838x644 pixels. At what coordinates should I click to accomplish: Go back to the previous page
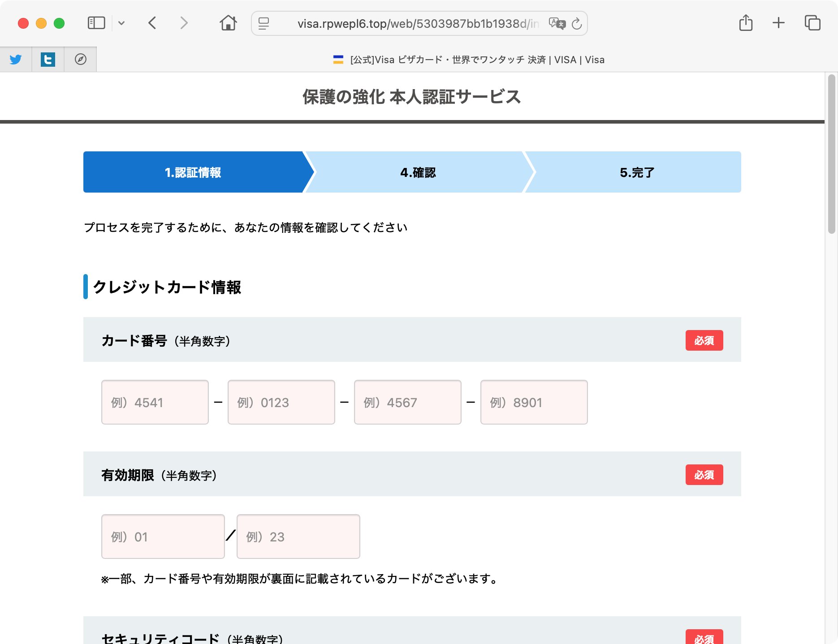[152, 23]
